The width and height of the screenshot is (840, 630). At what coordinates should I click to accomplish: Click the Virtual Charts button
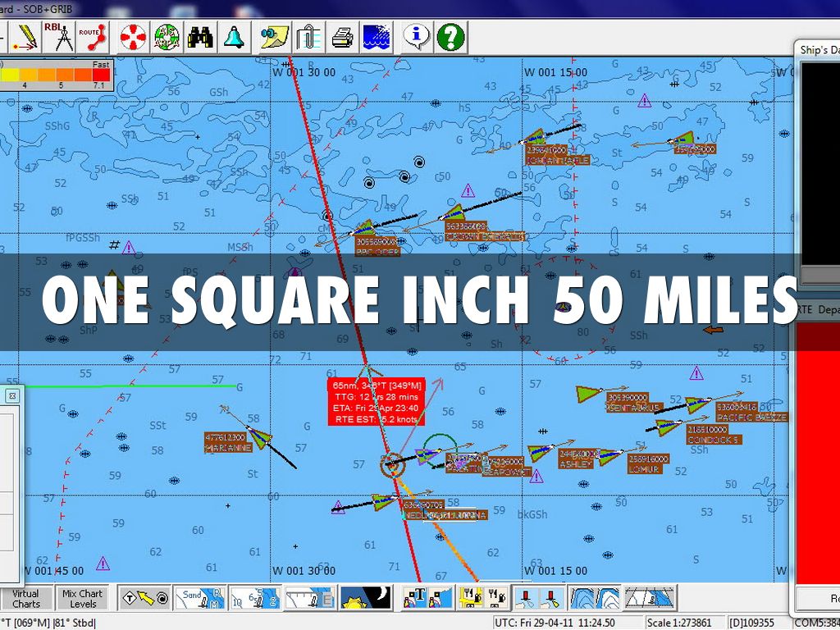pos(25,598)
